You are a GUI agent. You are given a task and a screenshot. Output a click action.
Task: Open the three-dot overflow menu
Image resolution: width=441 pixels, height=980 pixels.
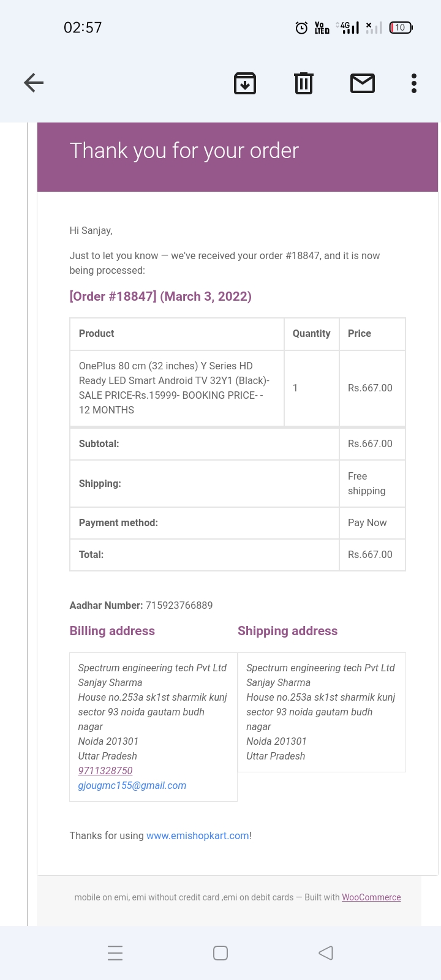tap(414, 83)
